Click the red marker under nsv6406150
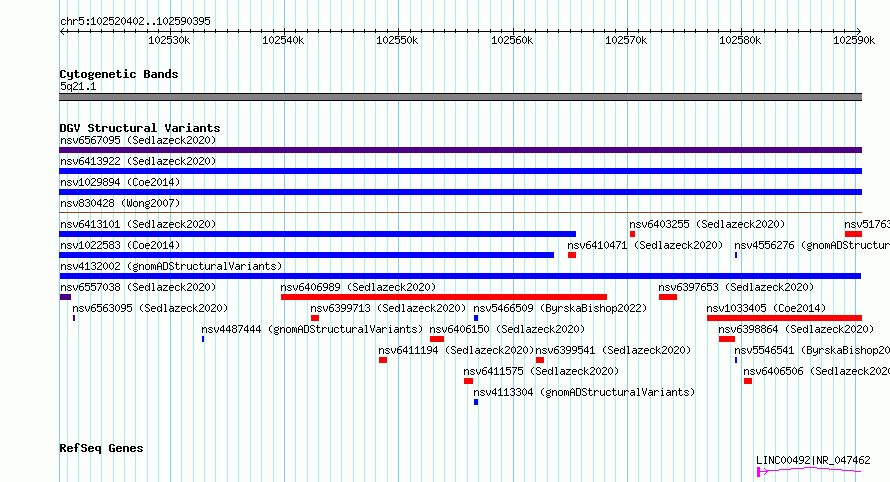Image resolution: width=890 pixels, height=482 pixels. pos(437,339)
